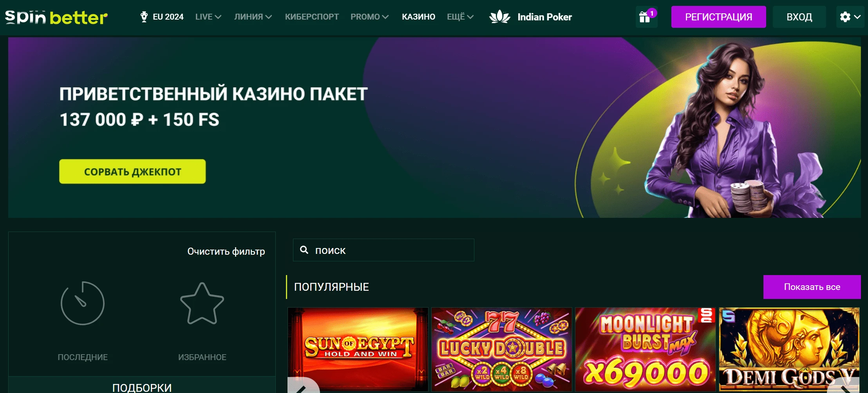The height and width of the screenshot is (393, 868).
Task: Click the СОРВАТЬ ДЖЕКПОТ banner button
Action: tap(132, 171)
